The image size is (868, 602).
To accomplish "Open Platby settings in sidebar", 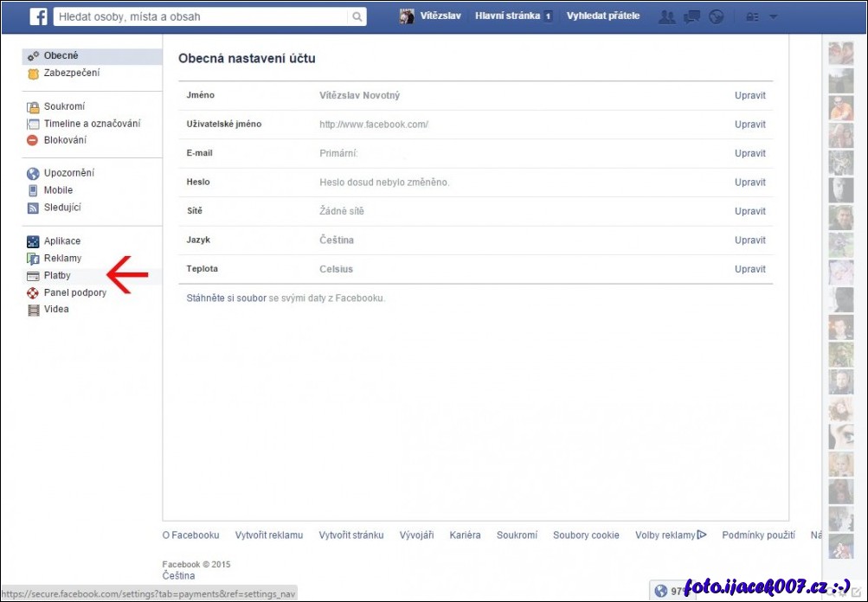I will 57,276.
